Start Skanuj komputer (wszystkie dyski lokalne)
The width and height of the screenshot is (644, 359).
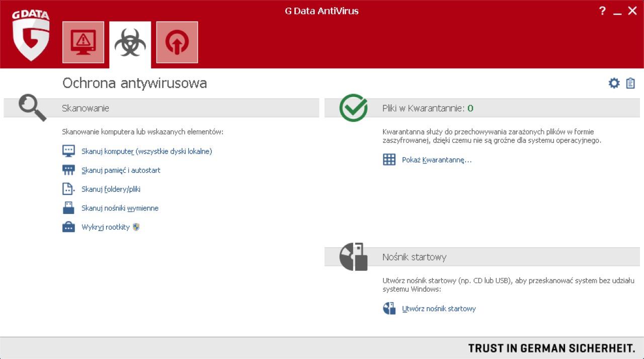[x=147, y=151]
